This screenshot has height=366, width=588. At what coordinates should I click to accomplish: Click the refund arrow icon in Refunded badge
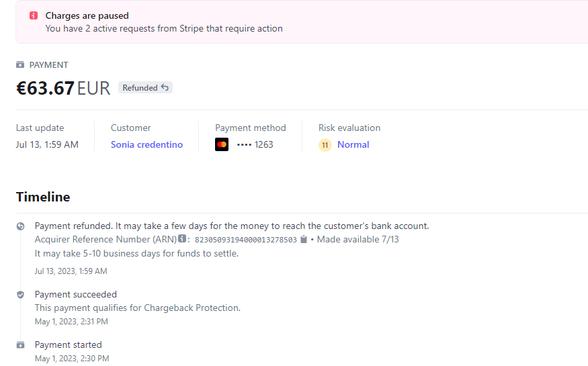[x=165, y=88]
